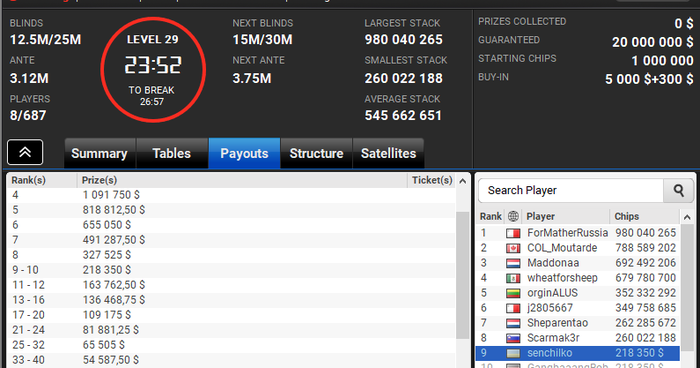Click the highlighted senchilko row
Viewport: 700px width, 368px height.
(578, 353)
